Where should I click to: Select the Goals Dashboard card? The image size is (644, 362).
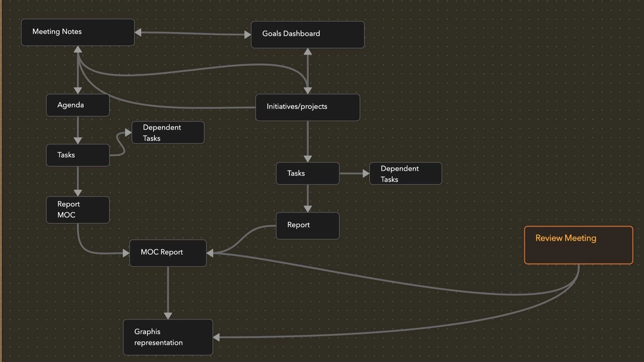[307, 34]
